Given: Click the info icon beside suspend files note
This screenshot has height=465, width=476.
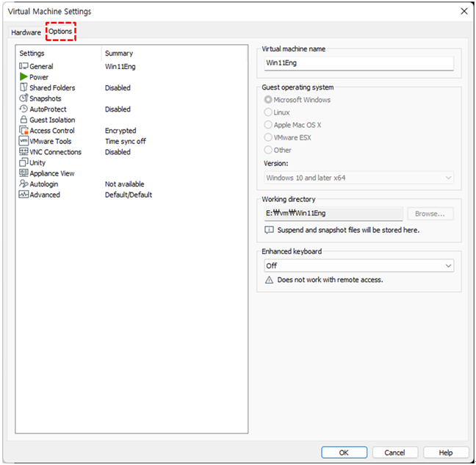Looking at the screenshot, I should (x=269, y=230).
